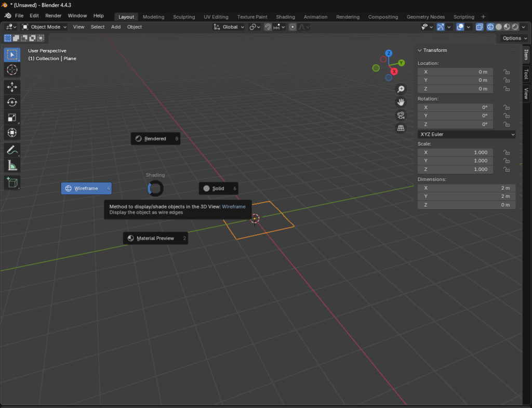Open the XYZ Euler rotation mode dropdown
Viewport: 532px width, 408px height.
pos(467,135)
